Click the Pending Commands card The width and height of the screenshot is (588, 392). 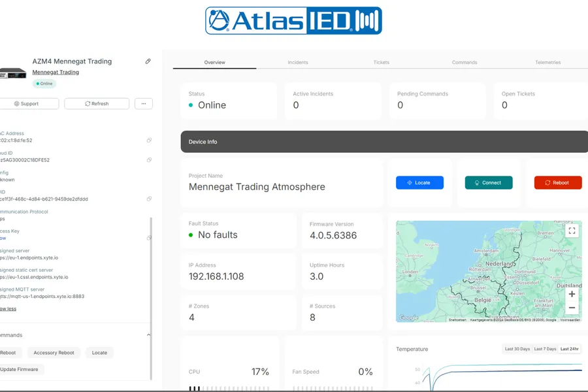tap(437, 101)
